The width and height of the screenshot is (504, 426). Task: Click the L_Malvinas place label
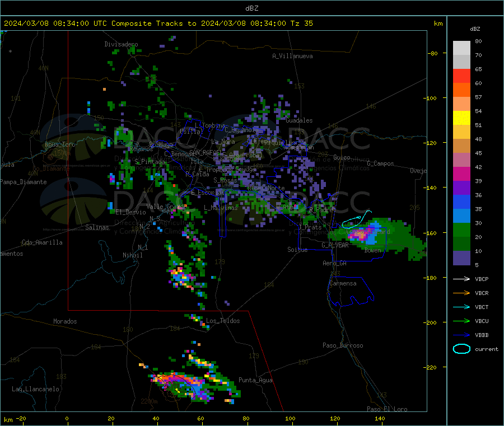coord(221,208)
